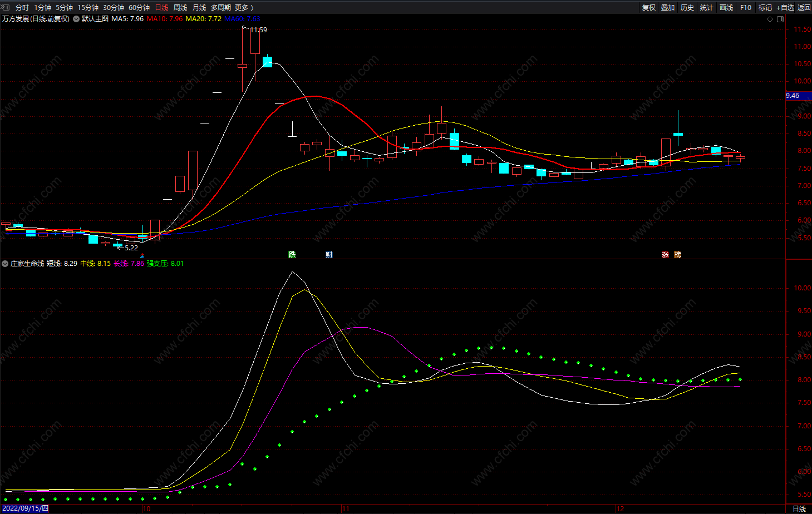Add stock via +自选 button

pos(785,7)
